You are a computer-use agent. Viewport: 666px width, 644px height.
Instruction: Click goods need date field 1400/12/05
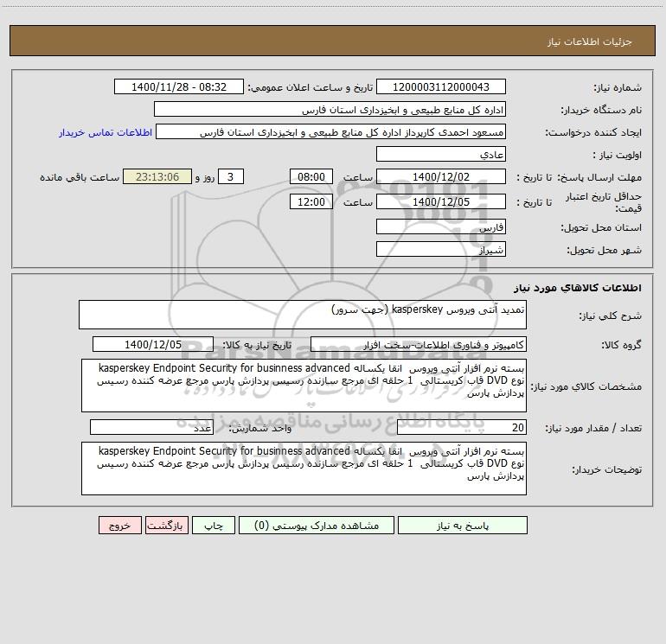coord(153,344)
